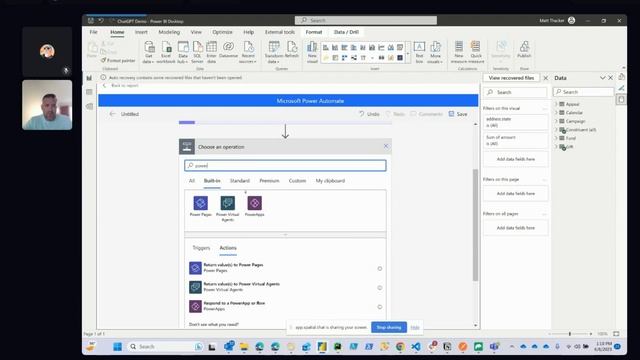Screen dimensions: 640x360
Task: Select the Power Pages connector icon
Action: 200,203
